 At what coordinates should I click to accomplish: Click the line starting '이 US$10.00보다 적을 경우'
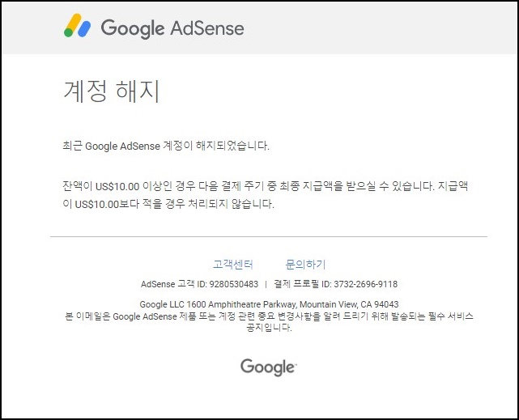click(168, 204)
